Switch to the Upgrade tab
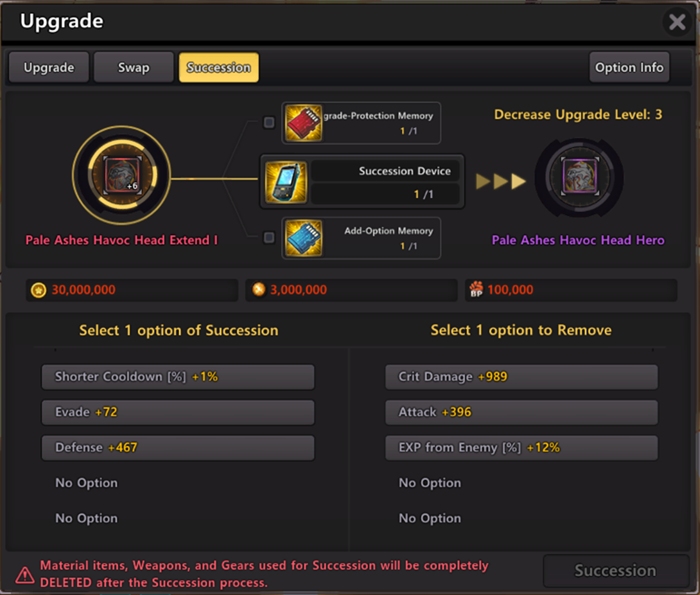The image size is (700, 595). tap(49, 67)
